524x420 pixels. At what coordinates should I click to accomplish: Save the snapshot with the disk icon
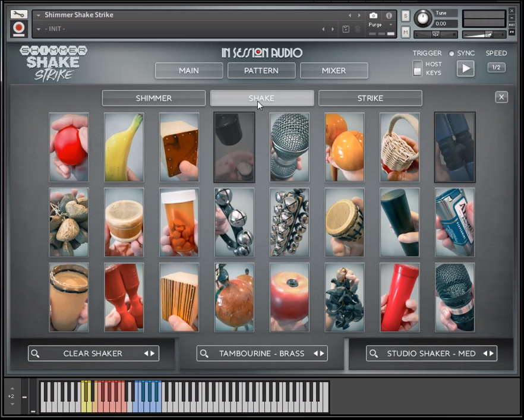click(346, 29)
